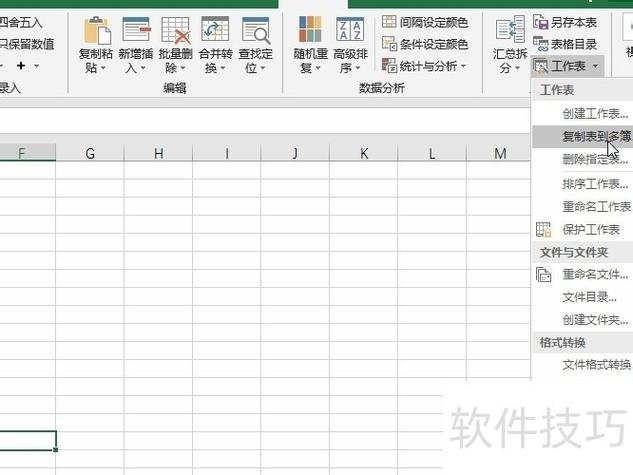Click the 另存本表 button label
This screenshot has width=633, height=475.
(574, 22)
